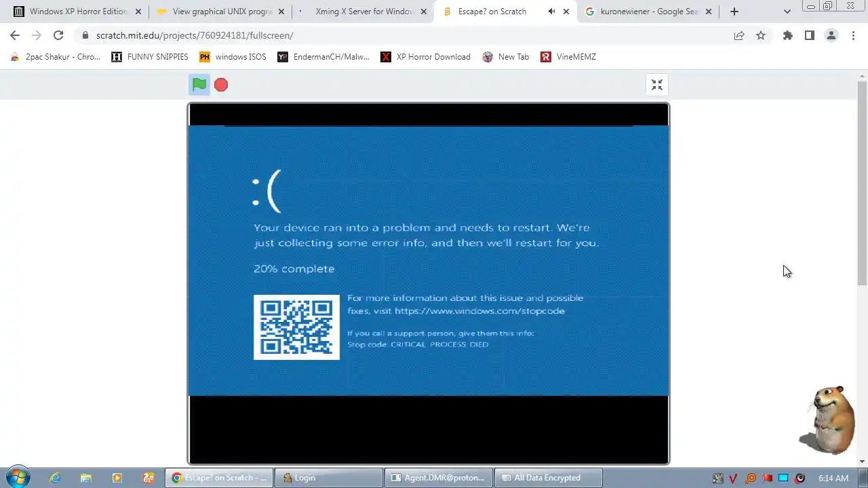Open the FUNNY SNIPPIES bookmark
The image size is (868, 488).
point(150,57)
